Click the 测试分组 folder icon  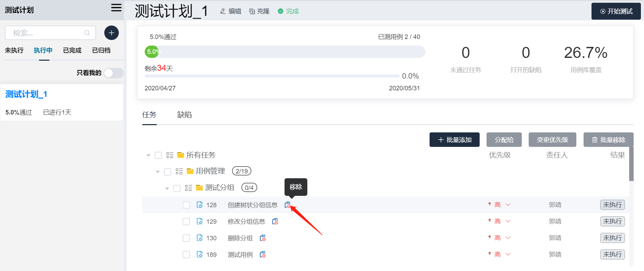pos(199,188)
